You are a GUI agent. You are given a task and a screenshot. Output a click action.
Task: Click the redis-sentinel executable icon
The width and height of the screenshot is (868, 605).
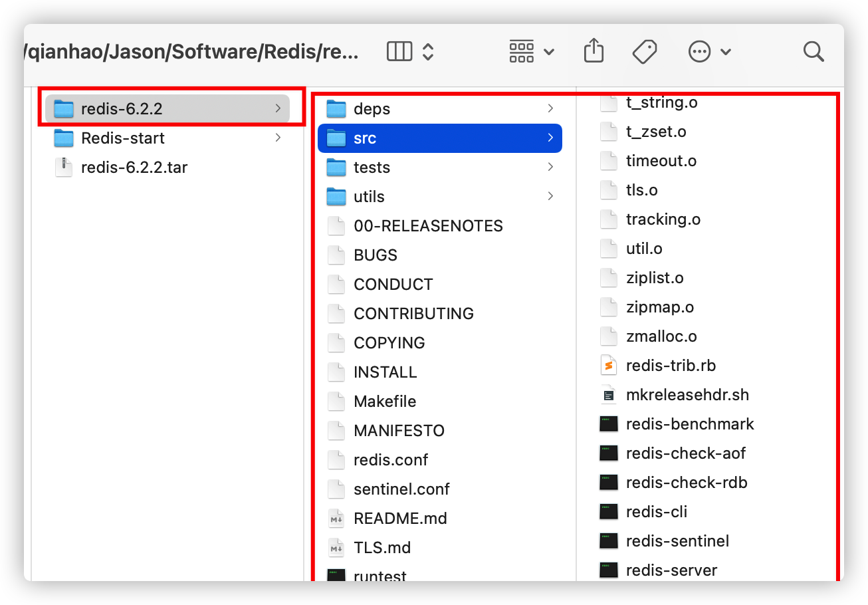click(x=609, y=541)
